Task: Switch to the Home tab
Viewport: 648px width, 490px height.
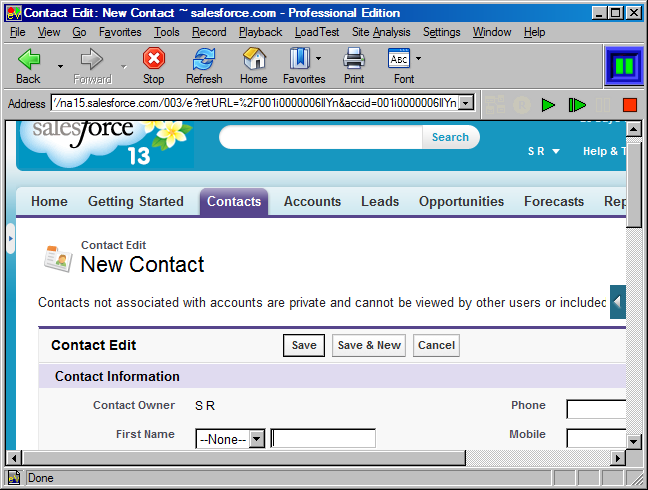Action: [x=49, y=201]
